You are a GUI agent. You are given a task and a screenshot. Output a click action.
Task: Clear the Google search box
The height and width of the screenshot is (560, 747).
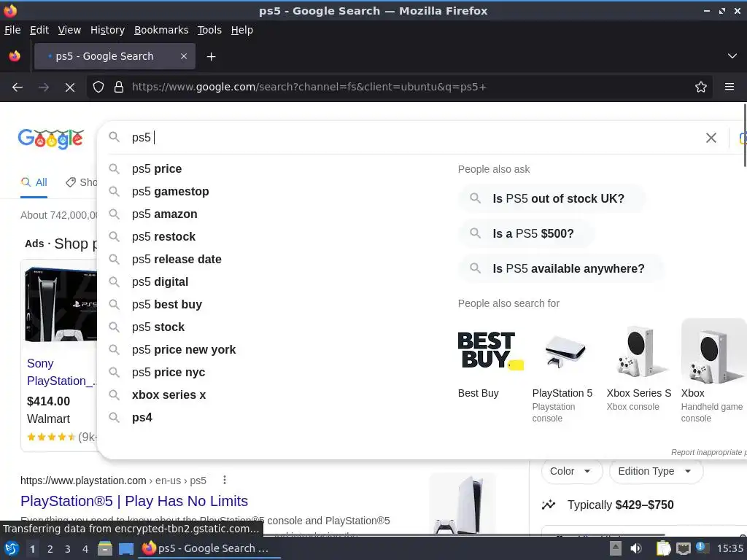pos(711,138)
